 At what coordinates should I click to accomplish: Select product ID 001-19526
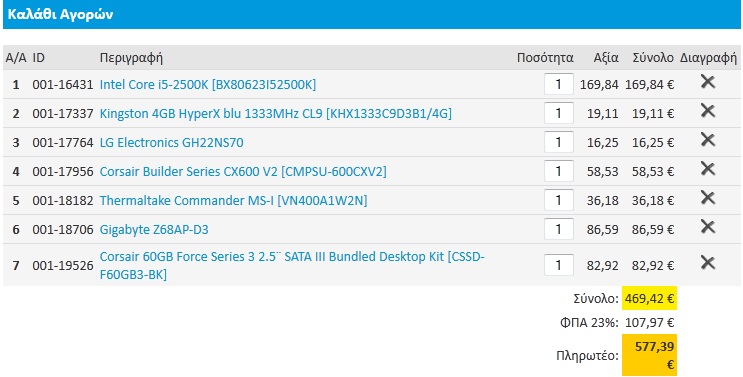click(x=63, y=266)
